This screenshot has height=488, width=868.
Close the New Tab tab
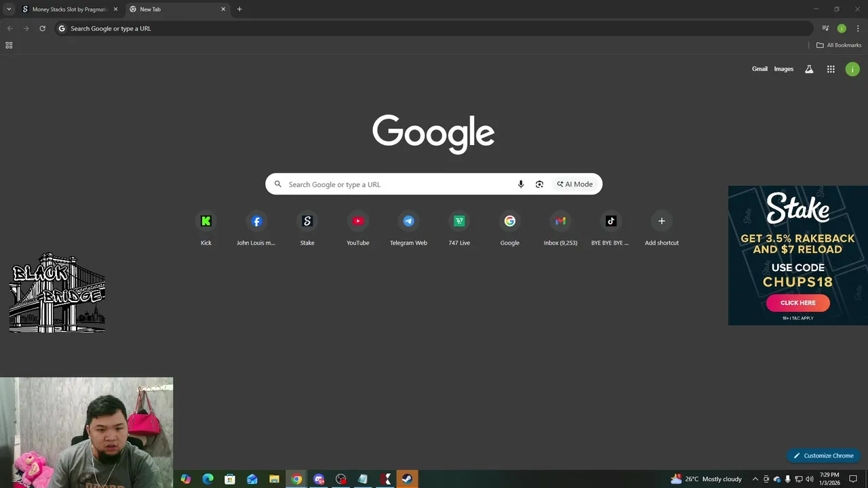(223, 9)
